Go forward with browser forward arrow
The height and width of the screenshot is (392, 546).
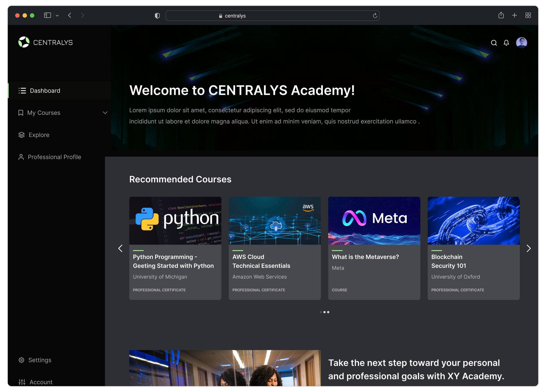pyautogui.click(x=83, y=15)
